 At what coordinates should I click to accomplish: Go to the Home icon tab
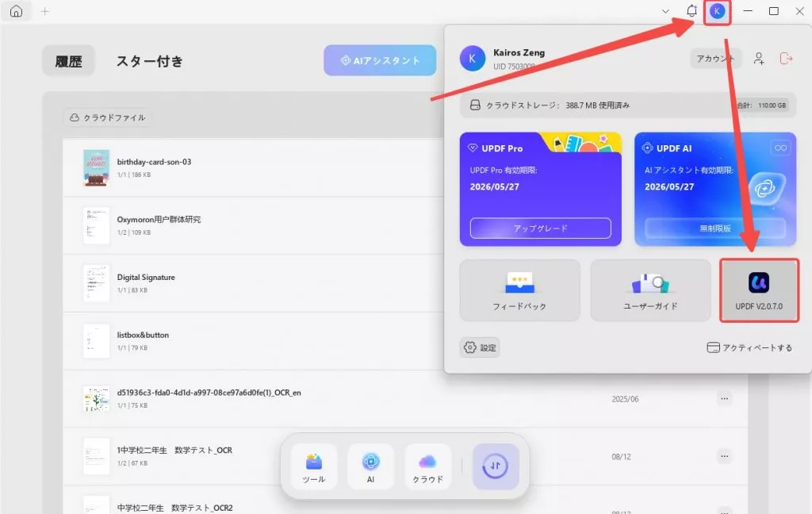(16, 11)
